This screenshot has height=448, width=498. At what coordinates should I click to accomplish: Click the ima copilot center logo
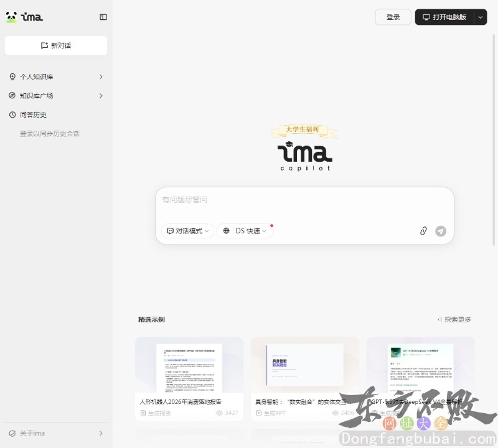click(x=305, y=156)
